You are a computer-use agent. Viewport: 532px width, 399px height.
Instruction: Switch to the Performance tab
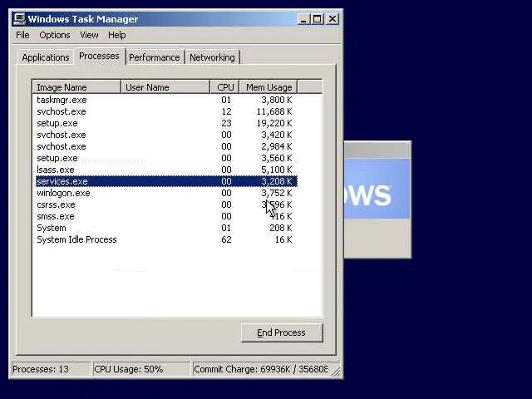(x=155, y=57)
